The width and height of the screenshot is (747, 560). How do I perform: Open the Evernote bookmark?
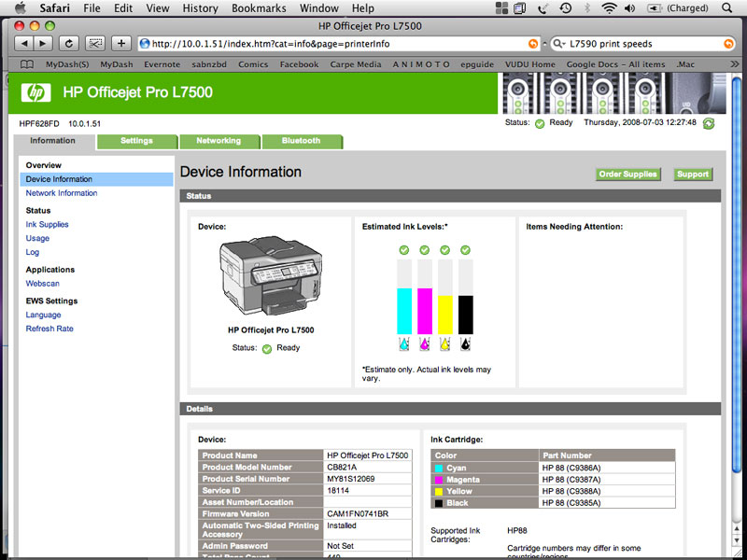coord(162,64)
